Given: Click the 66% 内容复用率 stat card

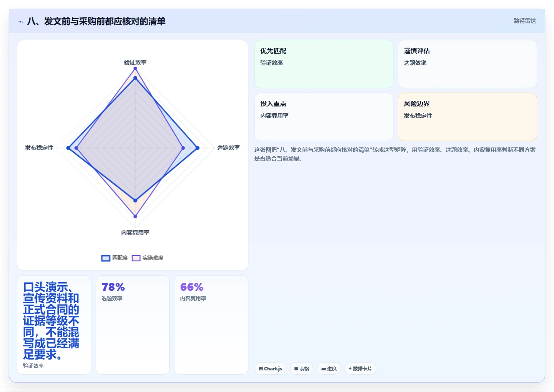Looking at the screenshot, I should 211,325.
